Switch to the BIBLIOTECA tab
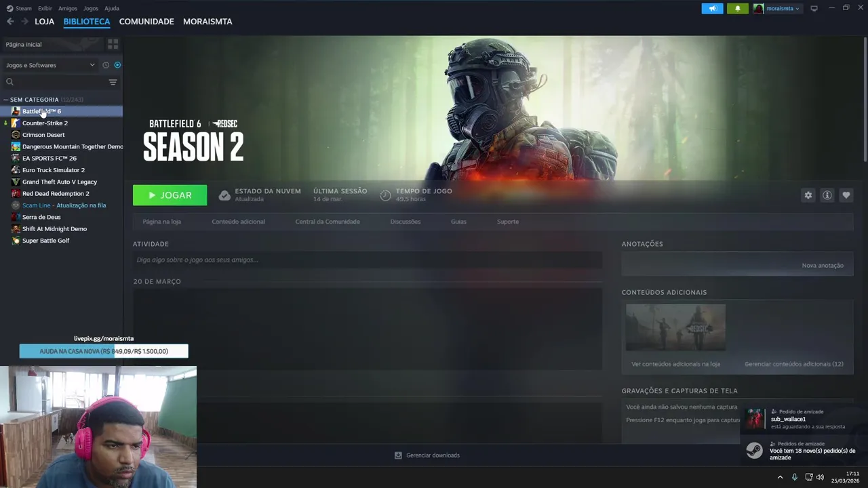868x488 pixels. point(87,22)
